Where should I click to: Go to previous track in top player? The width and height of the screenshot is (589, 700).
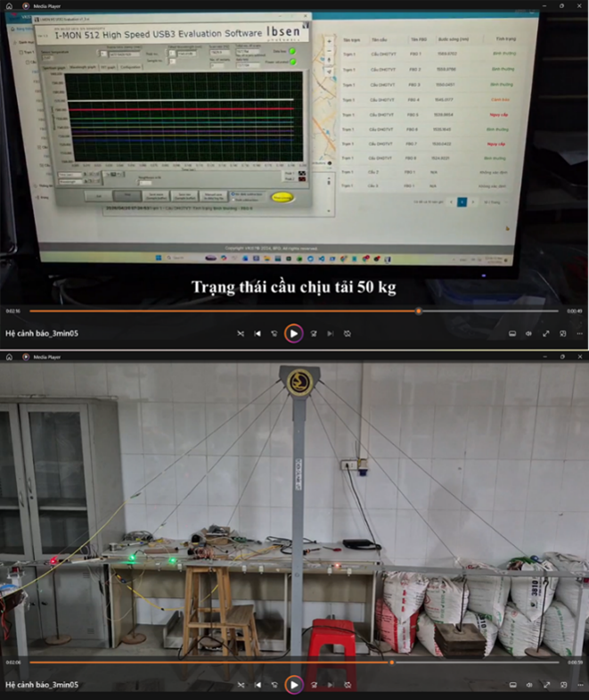(258, 334)
